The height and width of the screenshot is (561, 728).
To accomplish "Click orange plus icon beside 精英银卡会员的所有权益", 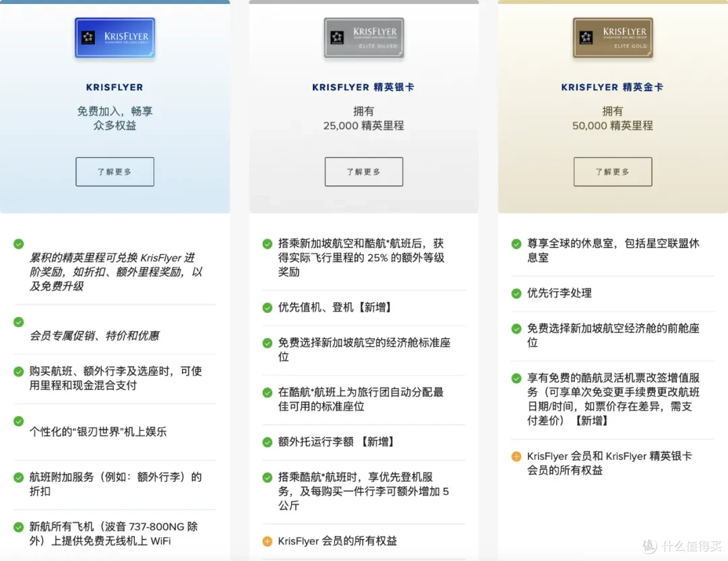I will 516,456.
